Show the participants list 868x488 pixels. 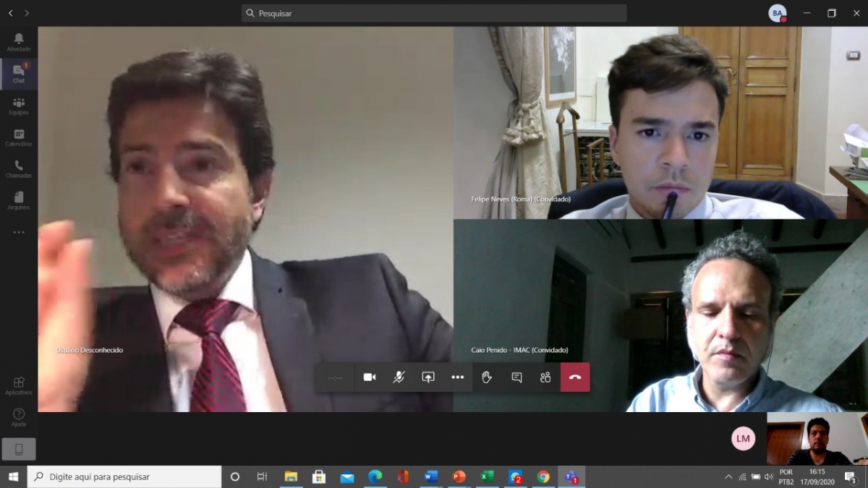(545, 377)
